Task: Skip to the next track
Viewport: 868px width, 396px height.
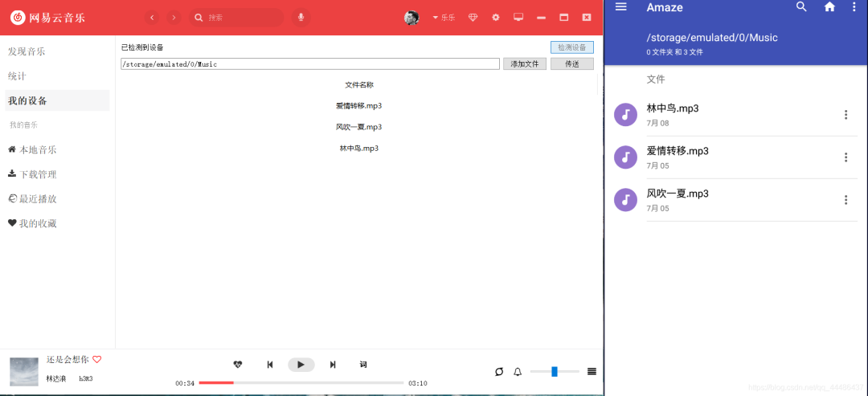Action: tap(333, 365)
